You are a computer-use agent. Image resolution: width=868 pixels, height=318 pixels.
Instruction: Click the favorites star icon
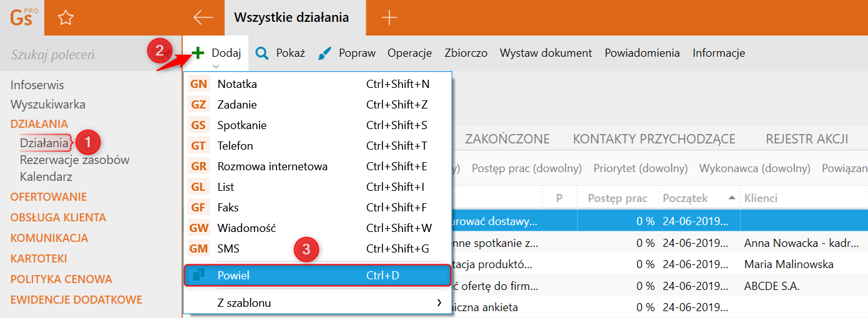coord(66,18)
